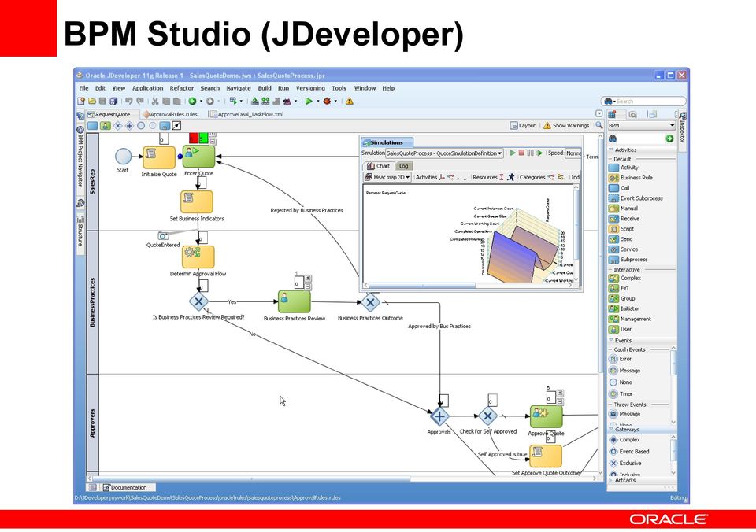Image resolution: width=756 pixels, height=532 pixels.
Task: Click the debug bug icon in toolbar
Action: pyautogui.click(x=328, y=102)
